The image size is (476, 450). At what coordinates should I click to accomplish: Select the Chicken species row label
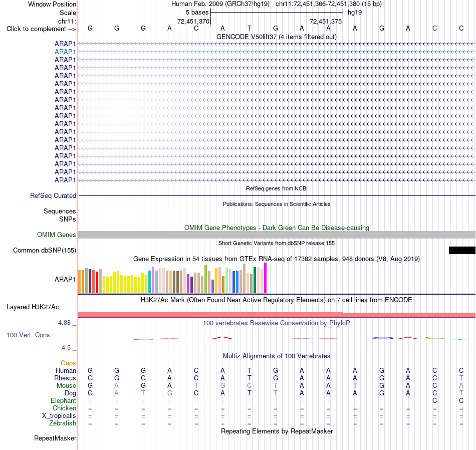tap(64, 408)
